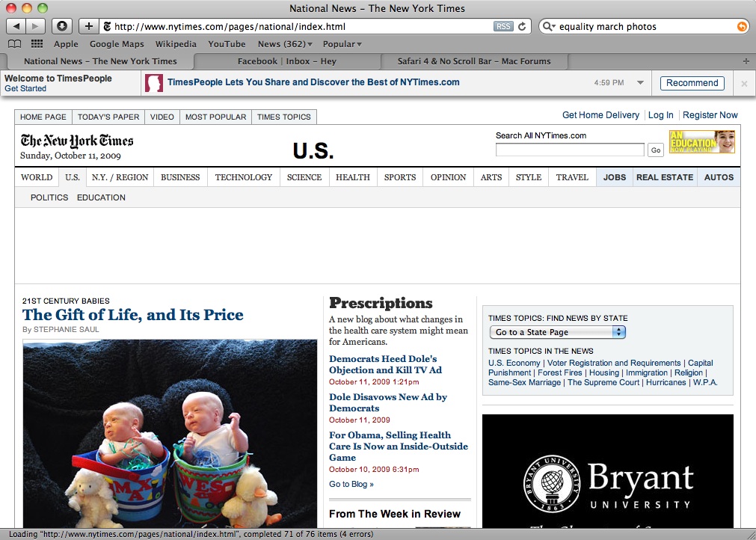
Task: Open The Gift of Life article link
Action: click(132, 315)
